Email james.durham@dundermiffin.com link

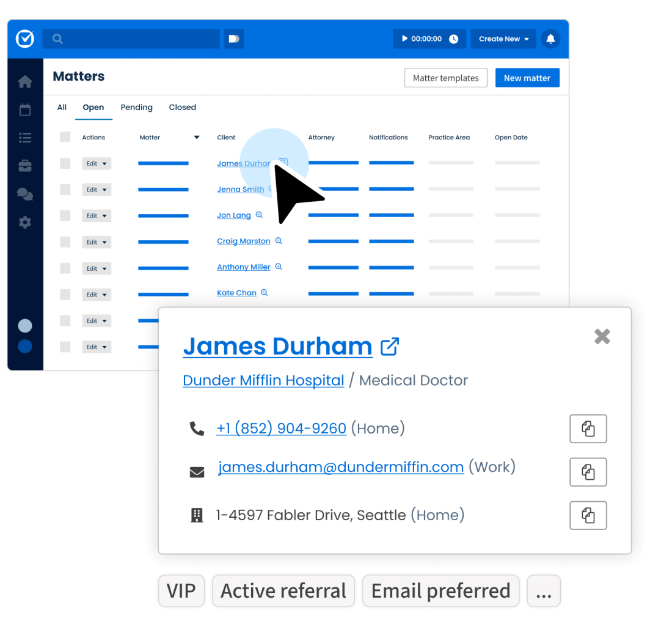pos(341,467)
